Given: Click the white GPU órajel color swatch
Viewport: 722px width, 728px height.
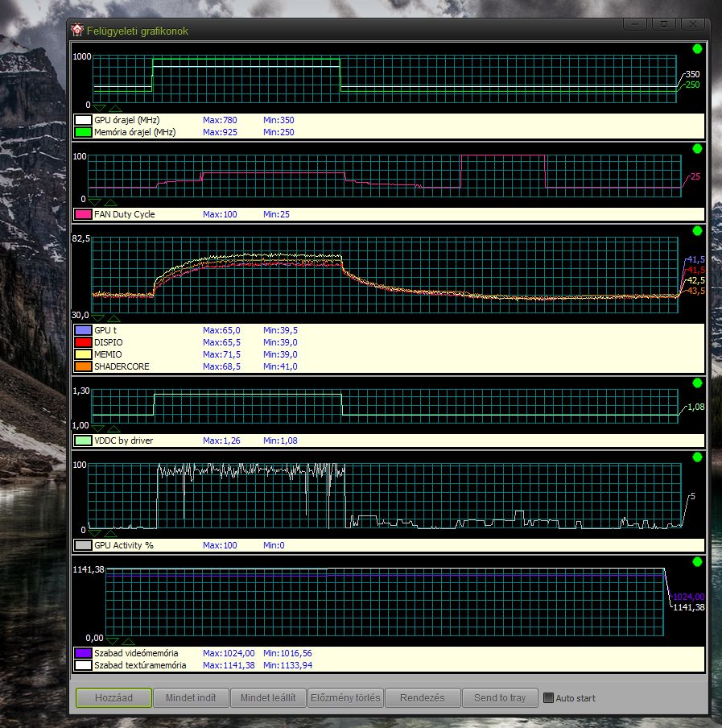Looking at the screenshot, I should pos(83,120).
